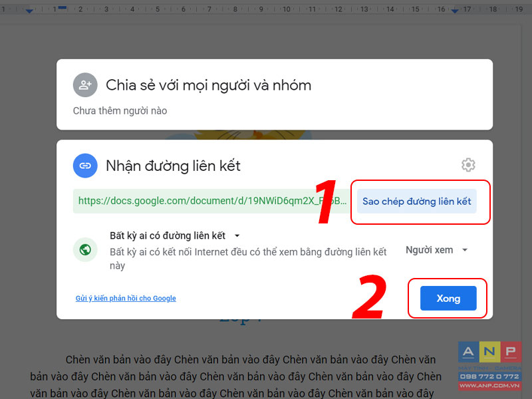Select the docs.google.com share link field
The image size is (532, 399).
[212, 201]
